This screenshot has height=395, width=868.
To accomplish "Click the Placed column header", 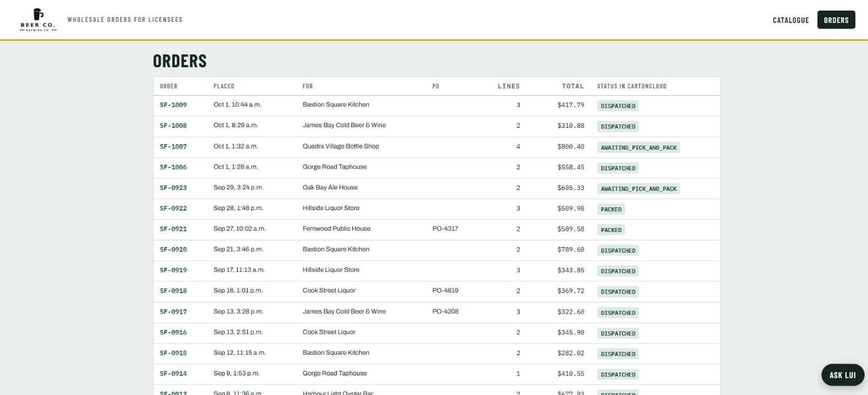I will (x=224, y=86).
